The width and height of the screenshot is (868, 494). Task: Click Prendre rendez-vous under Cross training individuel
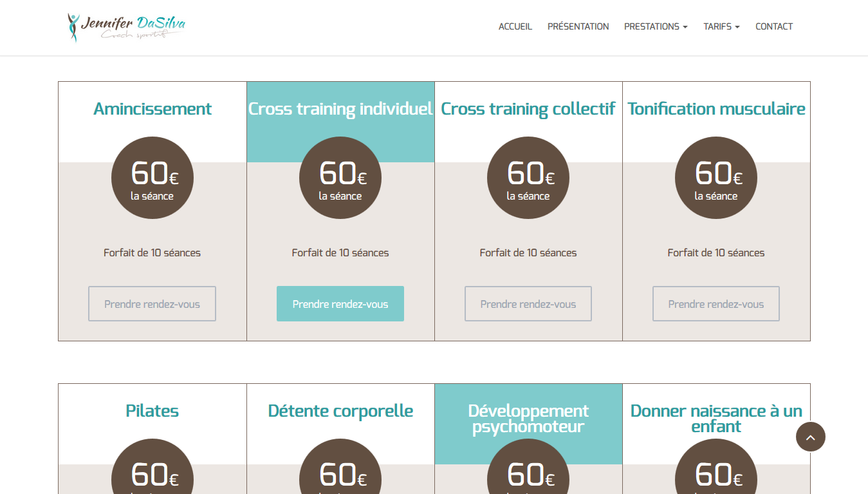click(340, 304)
